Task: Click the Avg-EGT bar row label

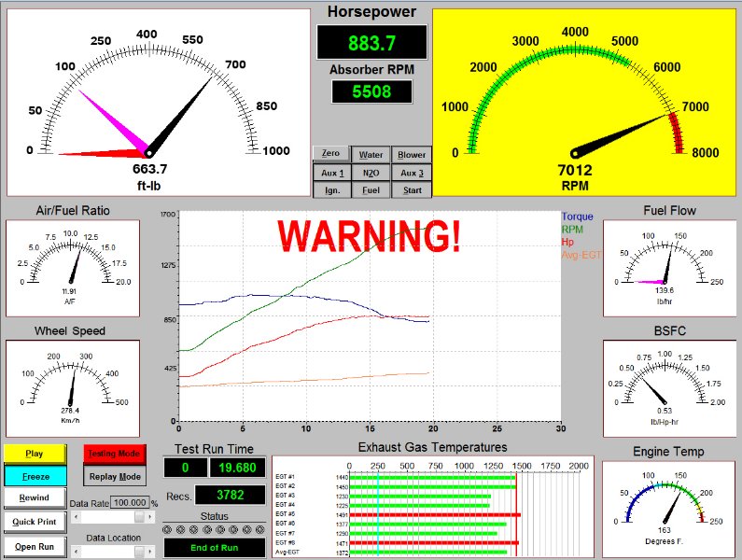Action: point(287,552)
